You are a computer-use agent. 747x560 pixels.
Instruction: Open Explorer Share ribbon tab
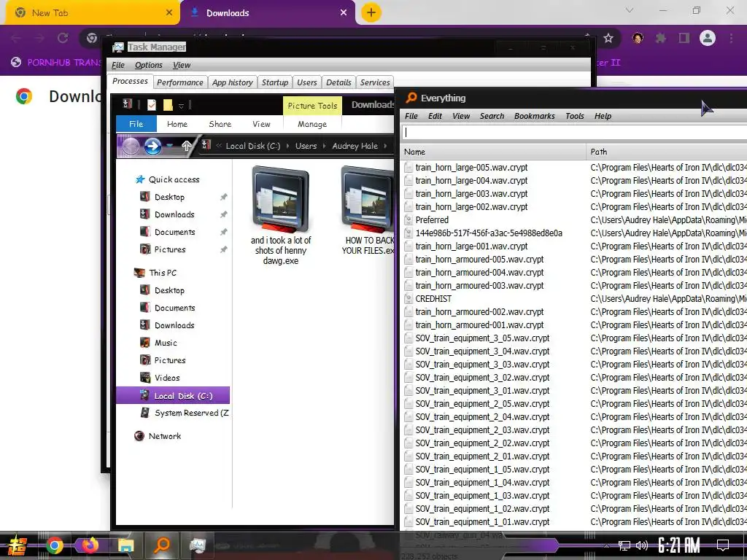coord(220,124)
